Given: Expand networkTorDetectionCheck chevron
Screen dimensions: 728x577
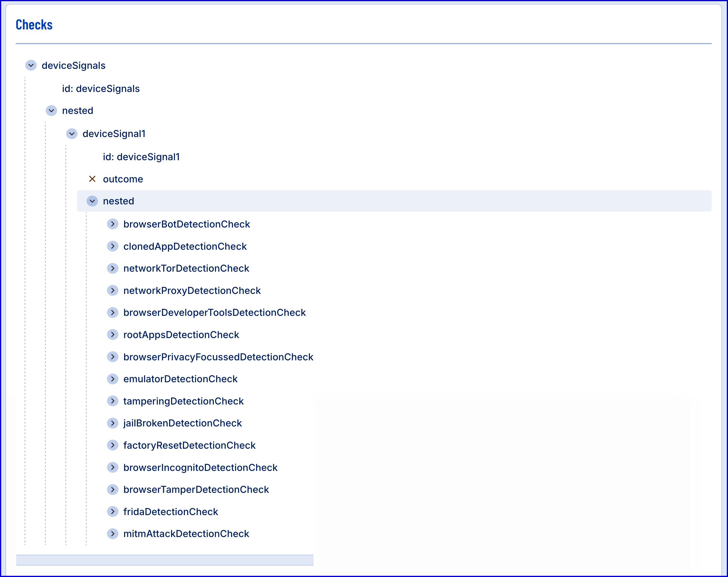Looking at the screenshot, I should click(x=112, y=268).
